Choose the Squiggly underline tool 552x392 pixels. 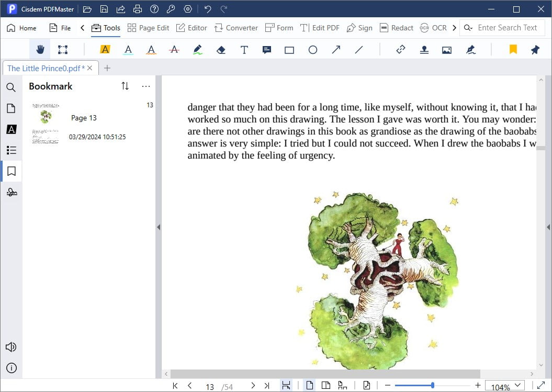[151, 50]
